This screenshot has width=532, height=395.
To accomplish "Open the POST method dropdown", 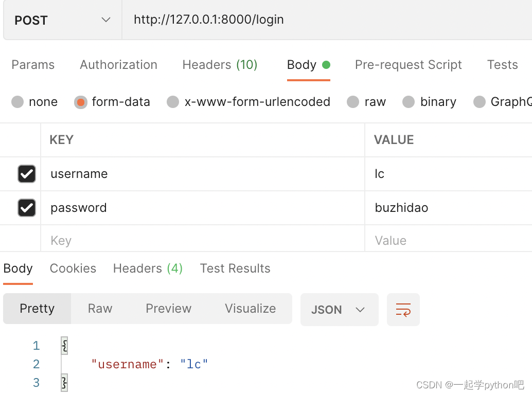I will point(62,20).
